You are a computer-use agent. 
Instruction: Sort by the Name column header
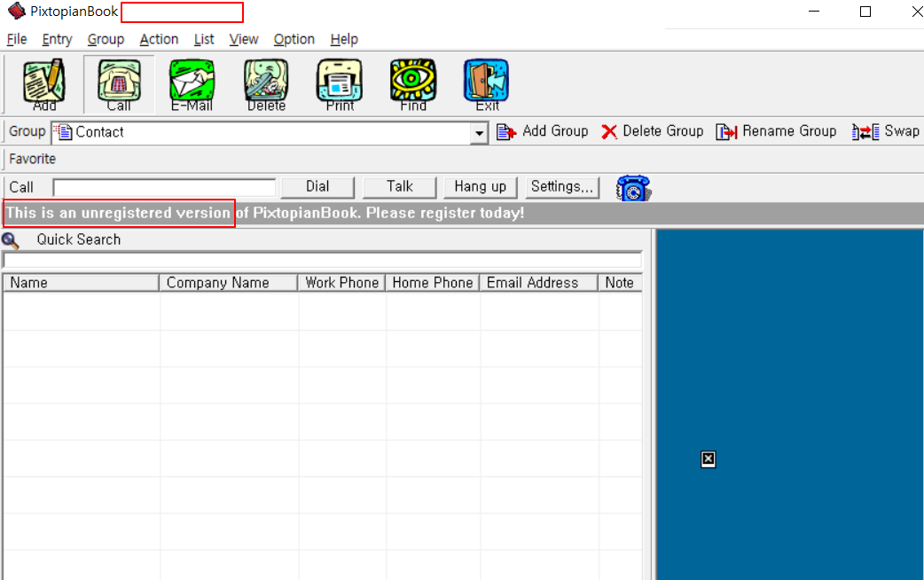pos(82,283)
